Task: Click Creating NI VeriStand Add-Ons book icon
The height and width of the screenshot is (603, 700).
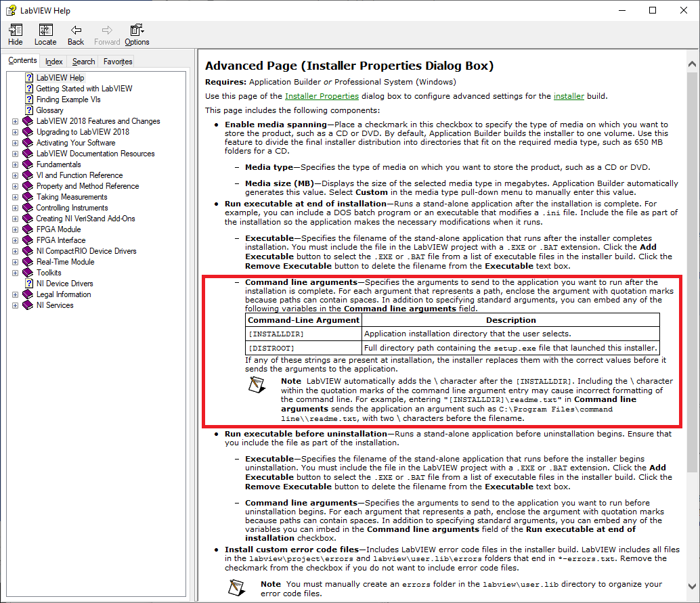Action: [28, 219]
